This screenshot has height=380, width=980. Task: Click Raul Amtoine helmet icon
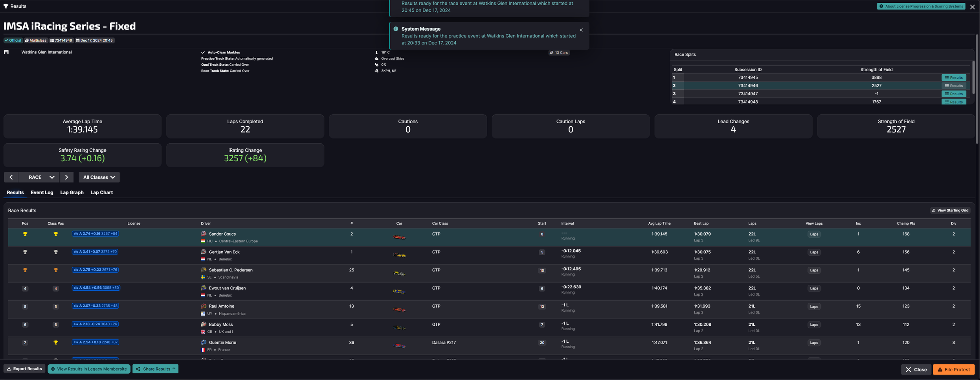(x=204, y=306)
